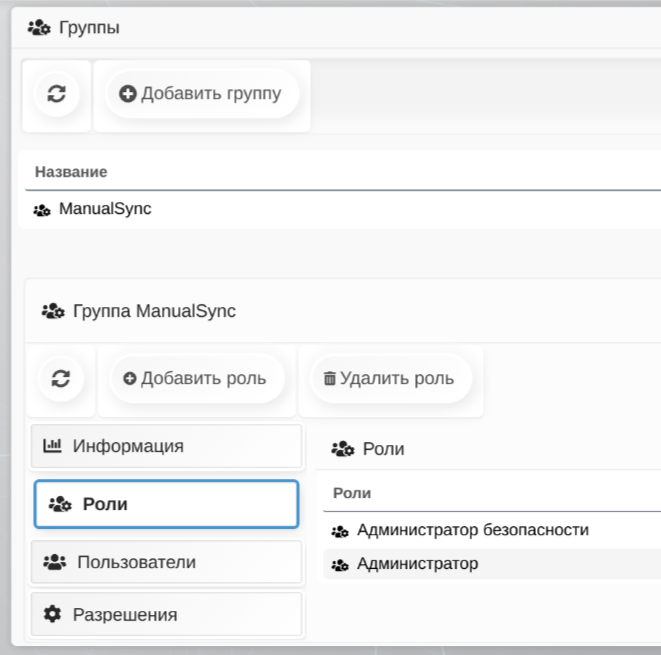Click the icon next to Администратор role
Viewport: 661px width, 655px height.
pyautogui.click(x=340, y=565)
